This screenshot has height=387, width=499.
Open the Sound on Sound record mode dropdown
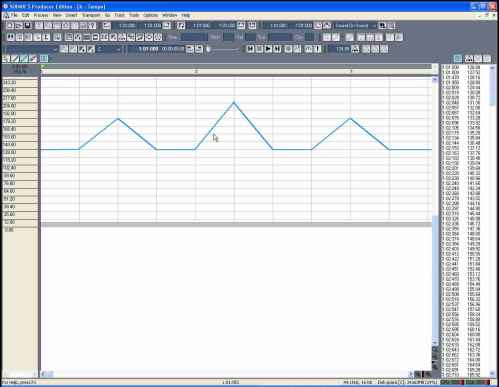pos(355,26)
